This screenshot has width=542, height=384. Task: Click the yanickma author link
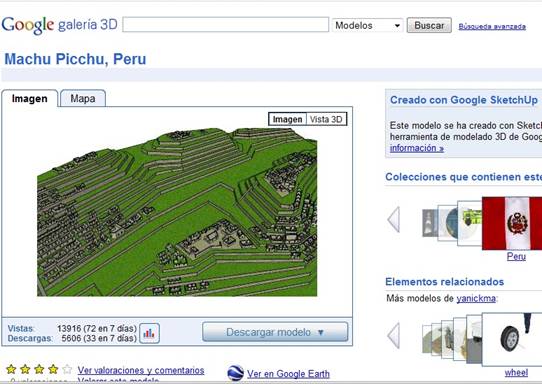(476, 298)
